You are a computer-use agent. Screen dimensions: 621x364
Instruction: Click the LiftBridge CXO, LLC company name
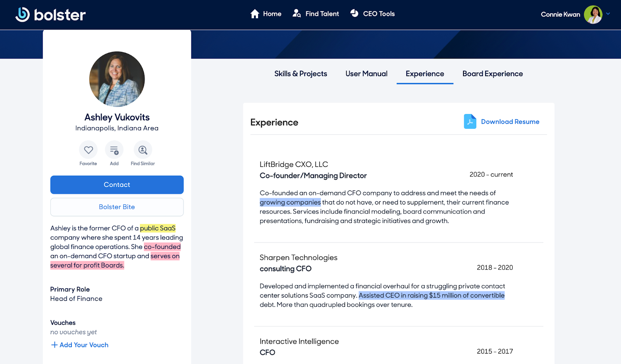coord(294,165)
